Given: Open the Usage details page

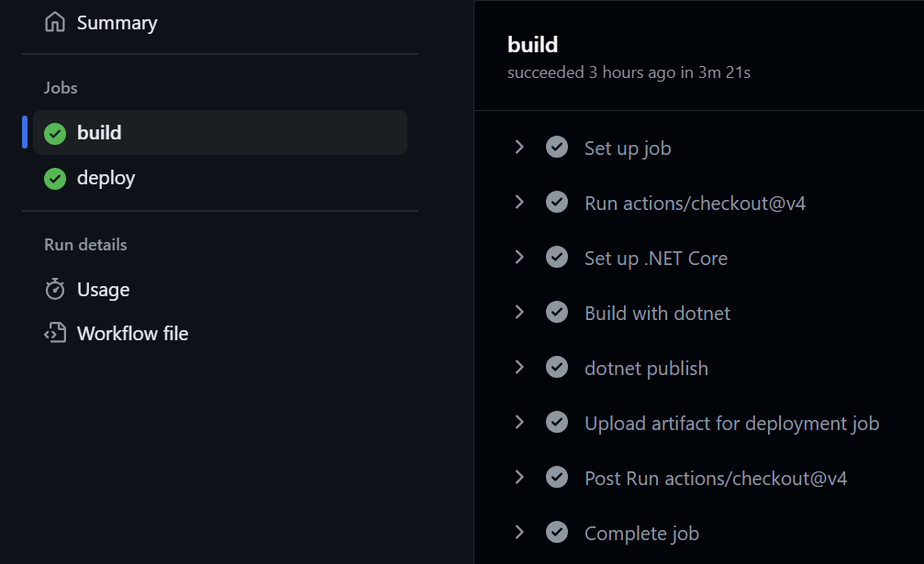Looking at the screenshot, I should coord(103,289).
